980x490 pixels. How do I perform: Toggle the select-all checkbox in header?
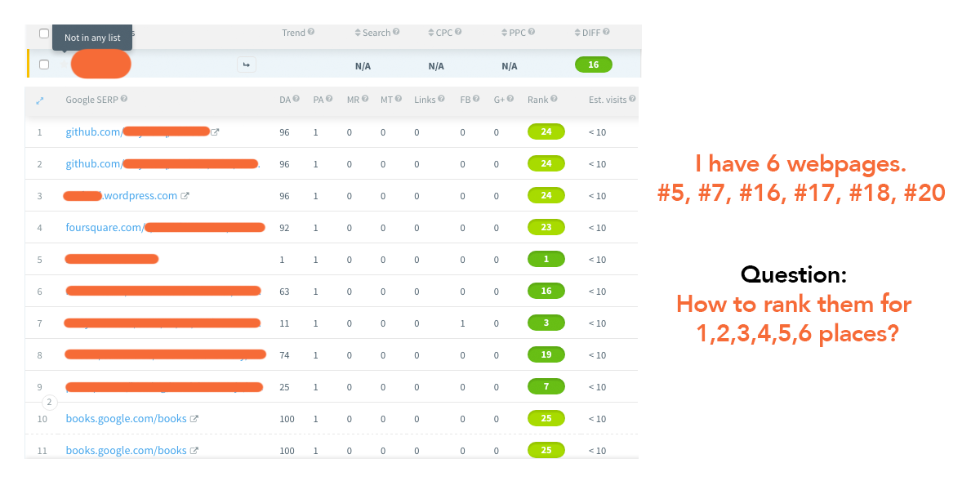coord(44,33)
